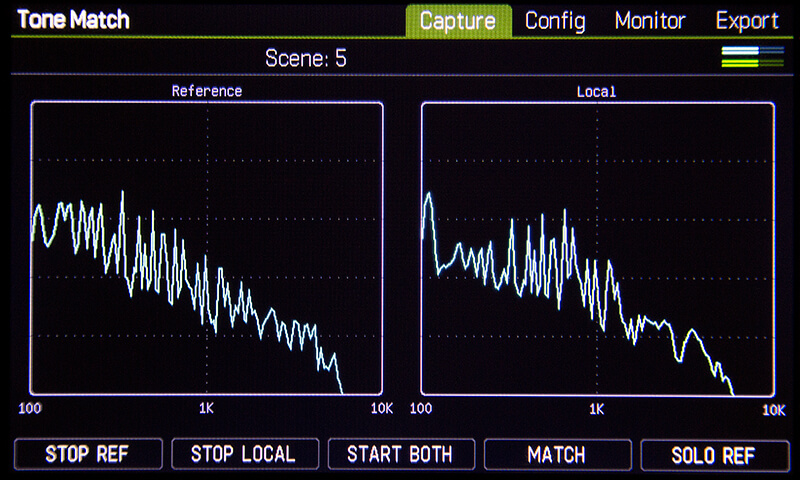
Task: Click the Reference graph heading label
Action: point(207,91)
